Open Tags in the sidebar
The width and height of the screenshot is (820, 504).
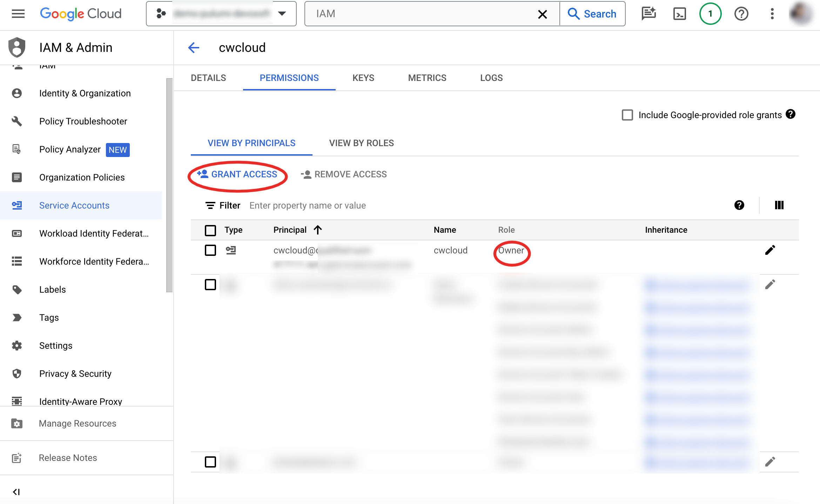pyautogui.click(x=81, y=318)
